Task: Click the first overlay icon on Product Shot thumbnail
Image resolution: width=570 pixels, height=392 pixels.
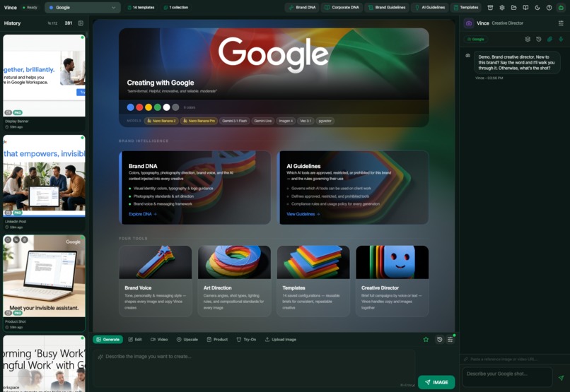Action: [x=8, y=239]
